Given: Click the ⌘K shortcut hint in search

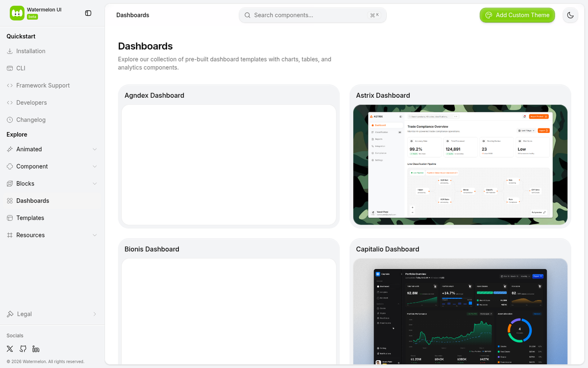Looking at the screenshot, I should pyautogui.click(x=375, y=15).
